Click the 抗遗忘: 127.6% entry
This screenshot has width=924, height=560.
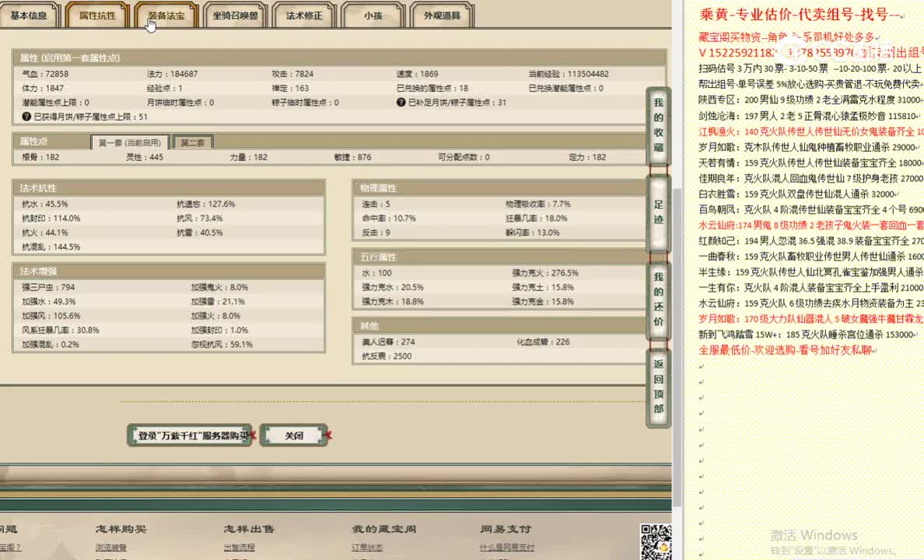[205, 204]
